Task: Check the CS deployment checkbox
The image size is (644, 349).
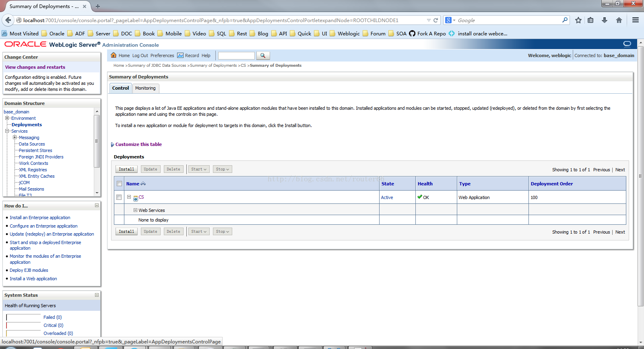Action: click(119, 197)
